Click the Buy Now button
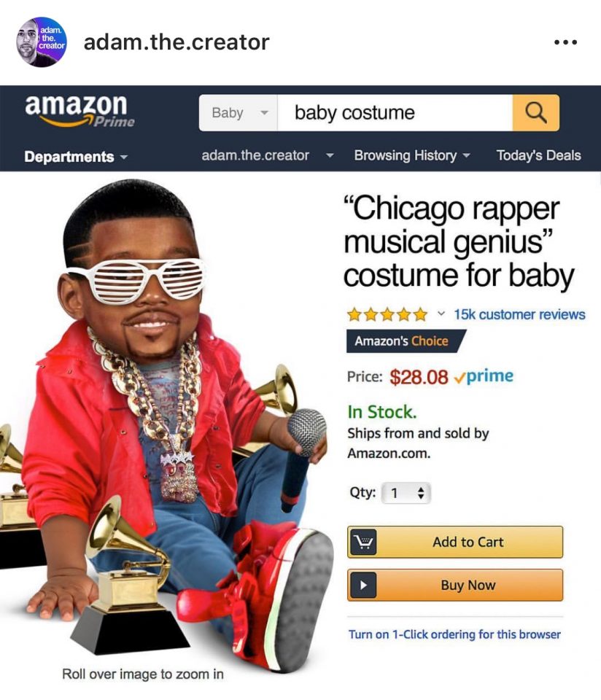 [455, 585]
